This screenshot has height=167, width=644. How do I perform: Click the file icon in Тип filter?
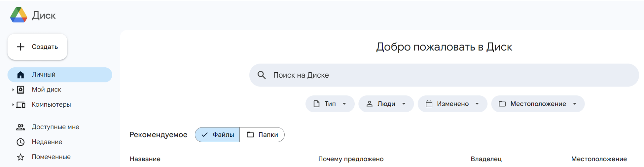[x=317, y=104]
